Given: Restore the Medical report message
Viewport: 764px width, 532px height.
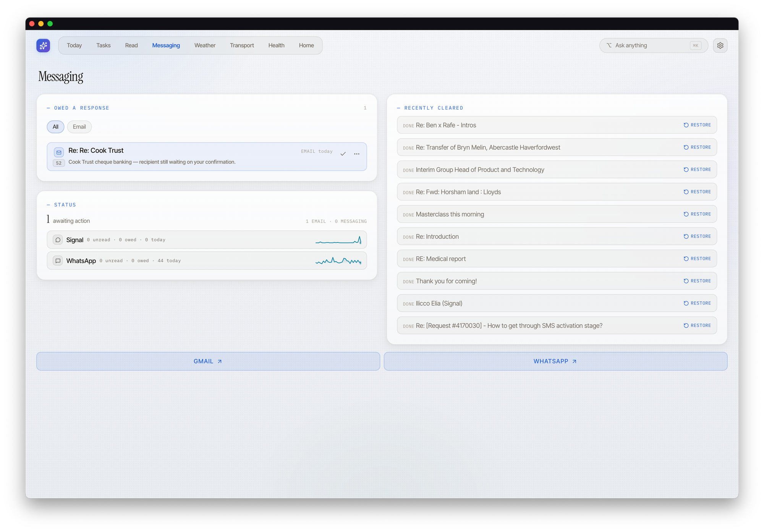Looking at the screenshot, I should coord(697,259).
